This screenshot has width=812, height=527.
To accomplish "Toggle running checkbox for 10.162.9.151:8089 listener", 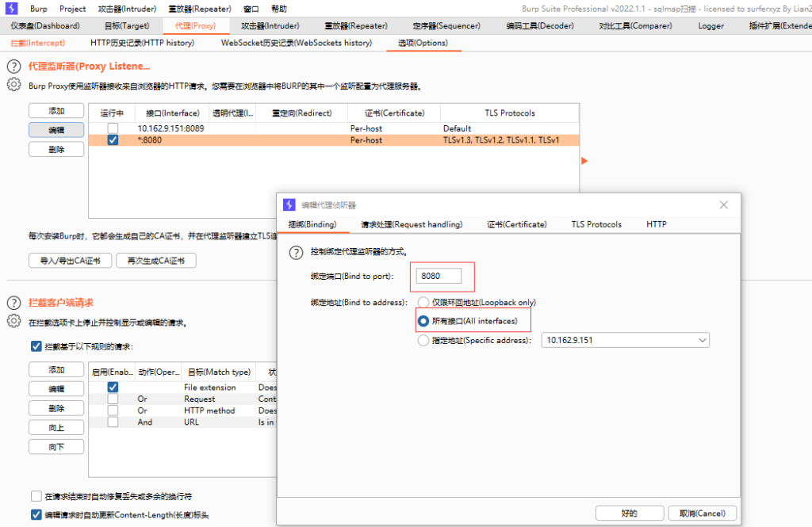I will click(113, 128).
